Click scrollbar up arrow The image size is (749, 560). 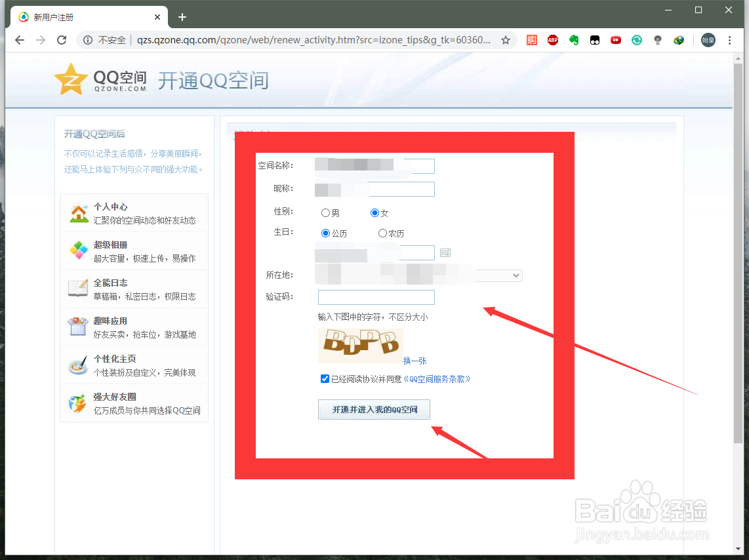click(738, 58)
